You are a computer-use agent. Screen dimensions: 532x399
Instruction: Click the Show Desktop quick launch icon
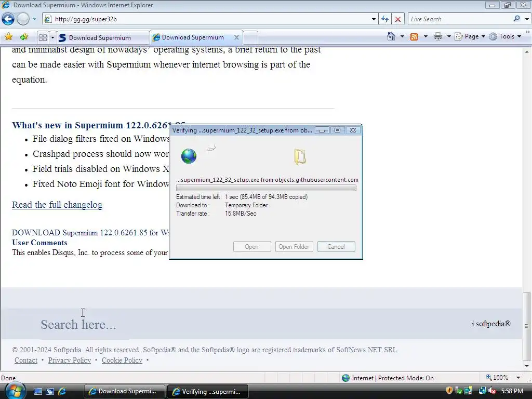(37, 391)
